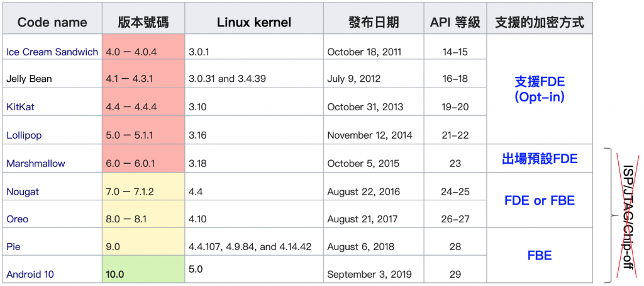644x286 pixels.
Task: Select date August 6, 2018
Action: tap(374, 242)
